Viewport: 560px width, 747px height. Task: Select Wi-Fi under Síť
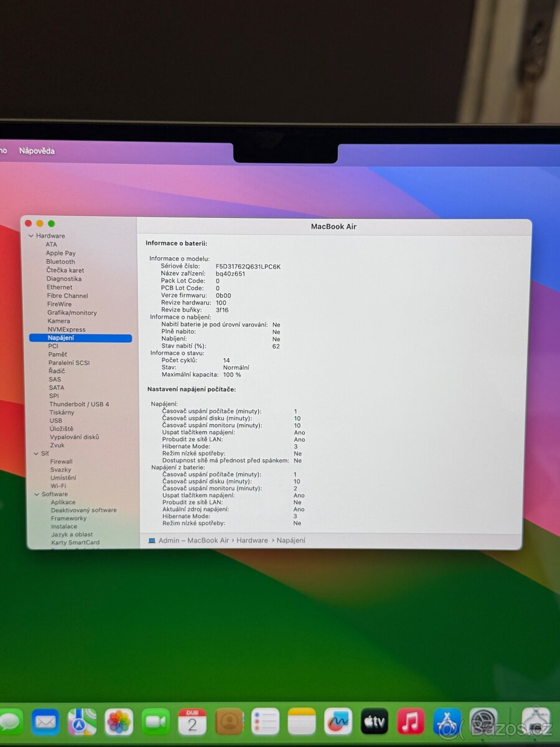click(60, 486)
